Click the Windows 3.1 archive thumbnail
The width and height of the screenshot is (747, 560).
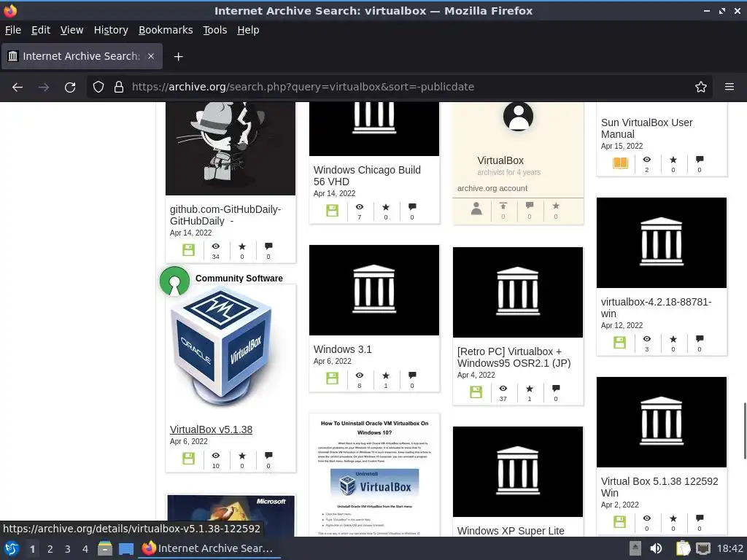374,290
